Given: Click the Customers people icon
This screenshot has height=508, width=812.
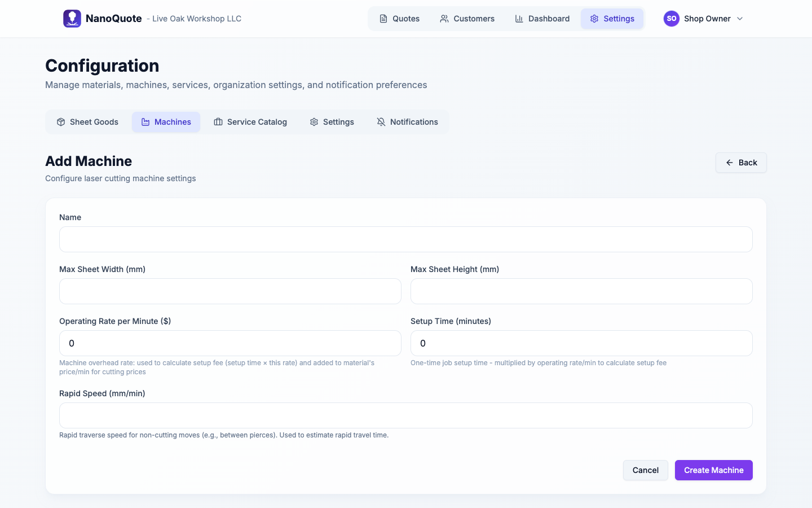Looking at the screenshot, I should (x=444, y=19).
